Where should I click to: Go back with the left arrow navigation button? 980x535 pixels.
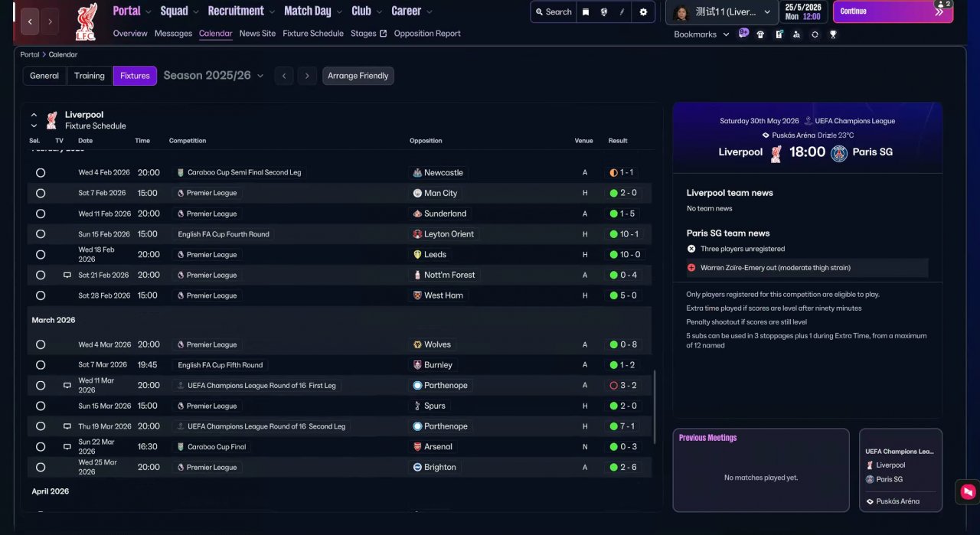pyautogui.click(x=30, y=21)
